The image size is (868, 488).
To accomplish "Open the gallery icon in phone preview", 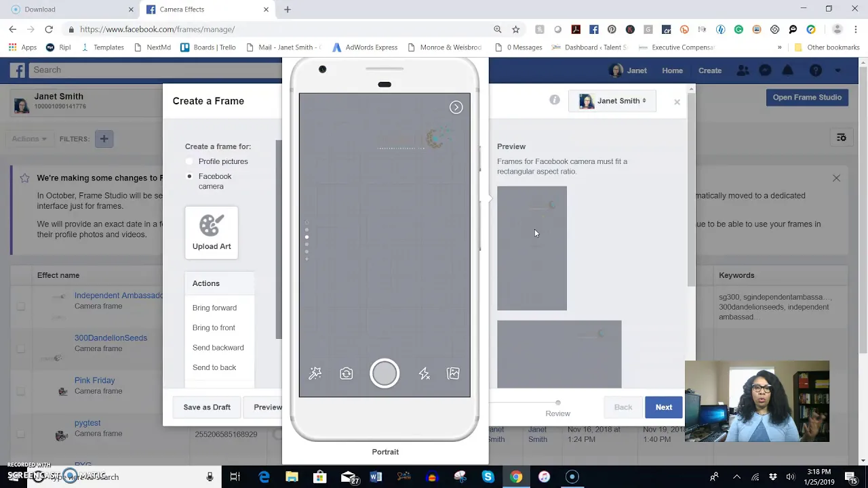I will point(454,373).
